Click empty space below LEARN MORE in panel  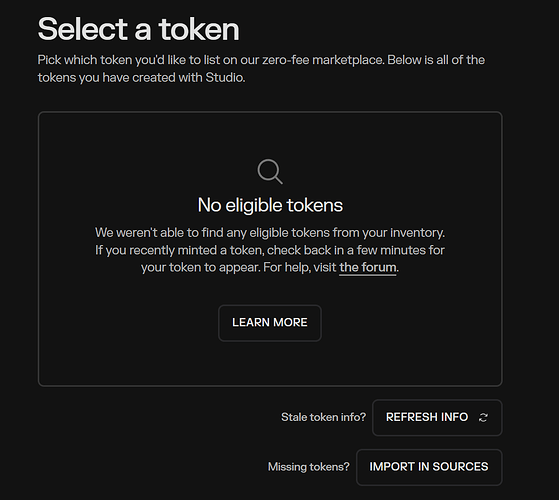coord(270,364)
